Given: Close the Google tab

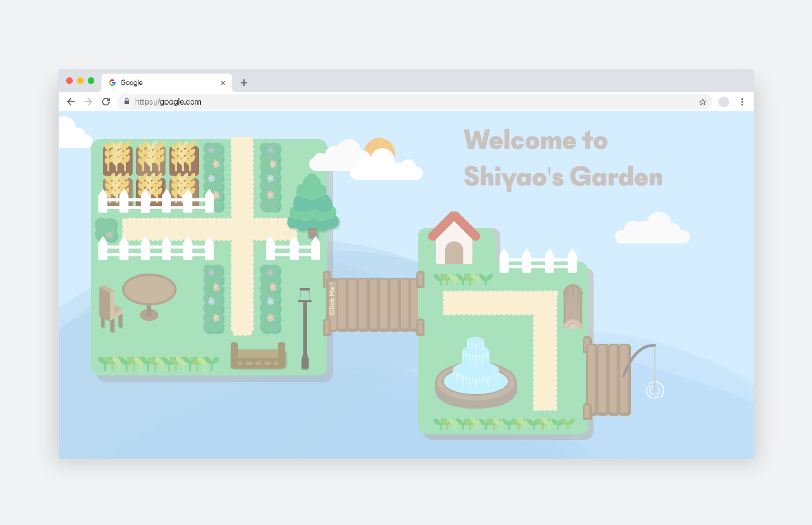Looking at the screenshot, I should pyautogui.click(x=223, y=83).
